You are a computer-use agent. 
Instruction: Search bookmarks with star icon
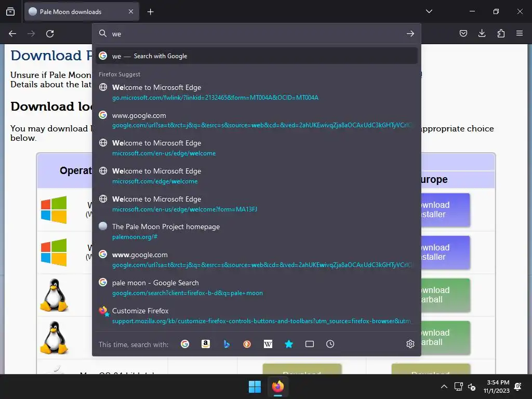tap(289, 344)
